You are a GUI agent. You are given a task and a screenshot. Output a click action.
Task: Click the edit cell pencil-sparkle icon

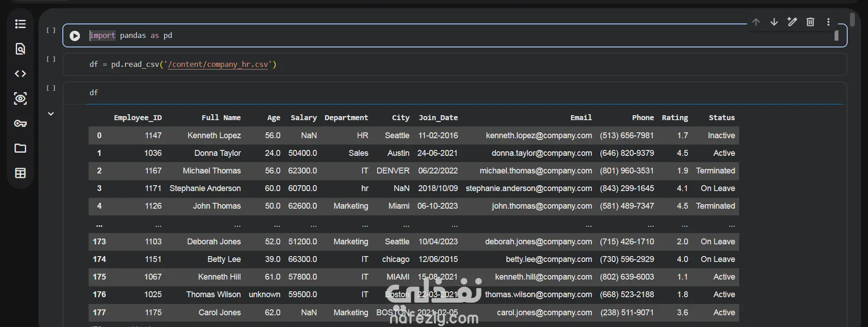click(x=792, y=22)
